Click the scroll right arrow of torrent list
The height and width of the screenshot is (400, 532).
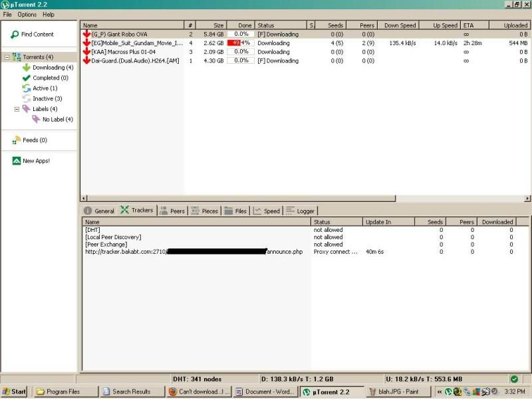527,198
